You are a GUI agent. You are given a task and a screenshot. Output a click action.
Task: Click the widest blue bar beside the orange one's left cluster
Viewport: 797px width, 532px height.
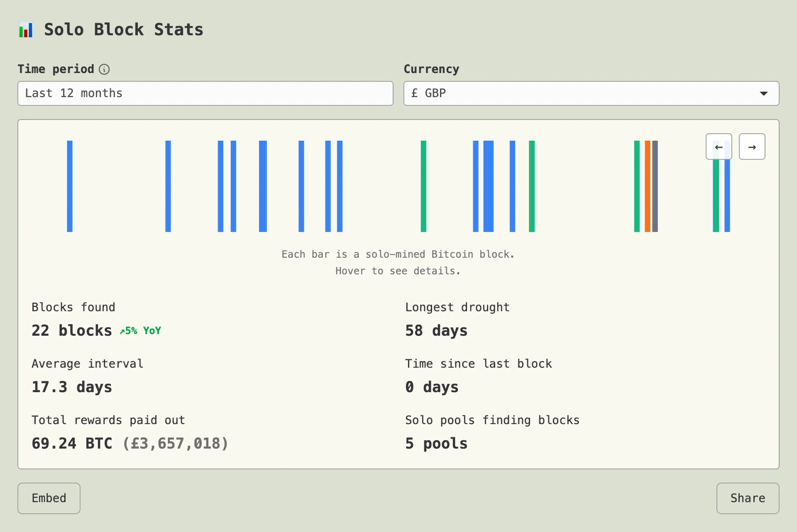tap(489, 186)
